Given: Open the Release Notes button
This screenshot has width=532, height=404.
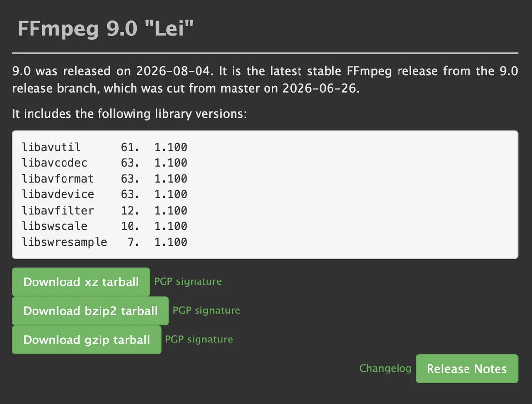Looking at the screenshot, I should click(467, 369).
